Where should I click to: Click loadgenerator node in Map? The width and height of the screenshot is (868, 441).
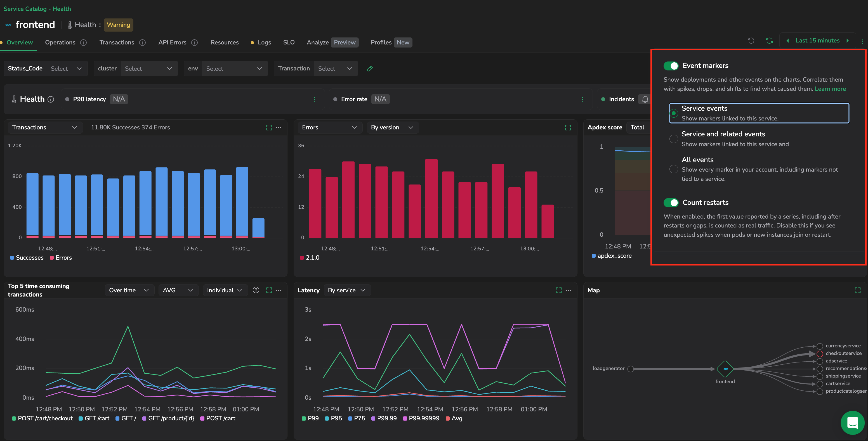(631, 369)
